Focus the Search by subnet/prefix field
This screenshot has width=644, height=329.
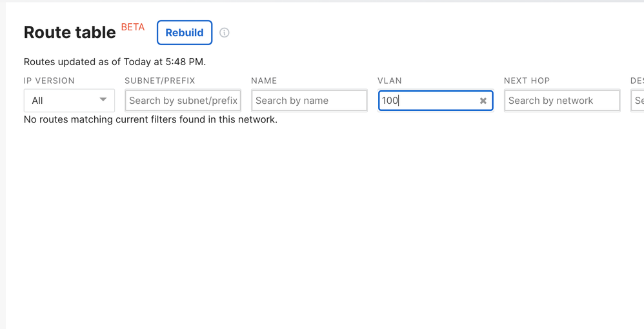(183, 101)
